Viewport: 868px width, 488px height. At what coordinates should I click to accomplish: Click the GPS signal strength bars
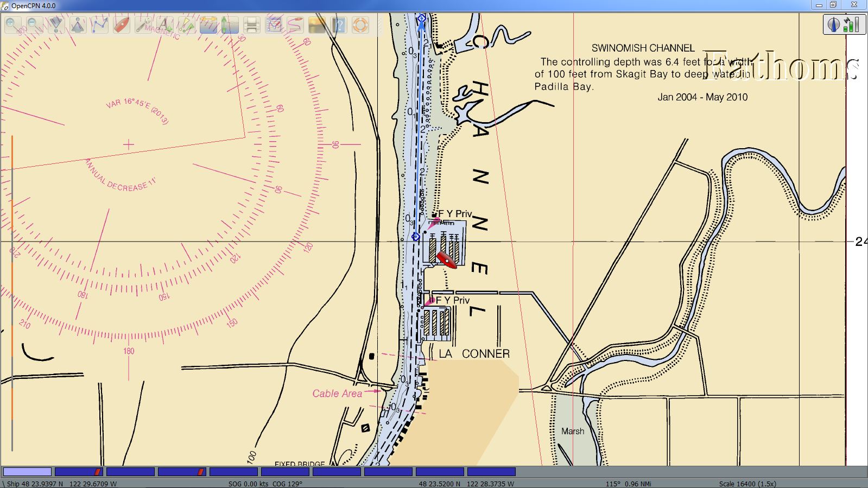point(852,24)
